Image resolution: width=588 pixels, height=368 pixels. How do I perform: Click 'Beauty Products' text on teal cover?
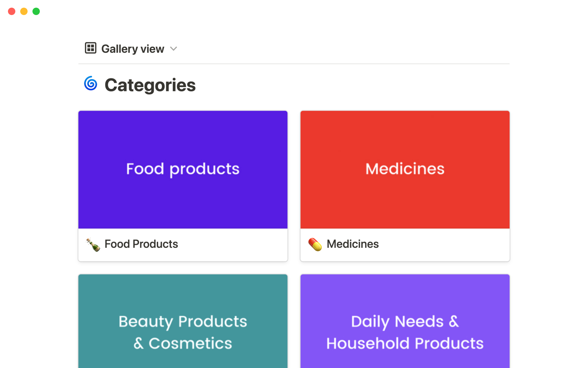click(183, 322)
